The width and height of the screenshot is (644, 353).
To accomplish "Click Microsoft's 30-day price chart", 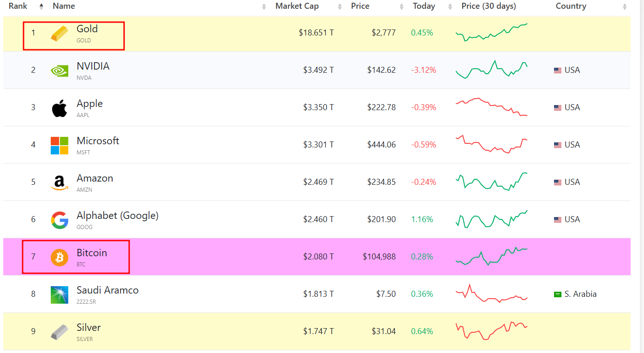I will (491, 144).
